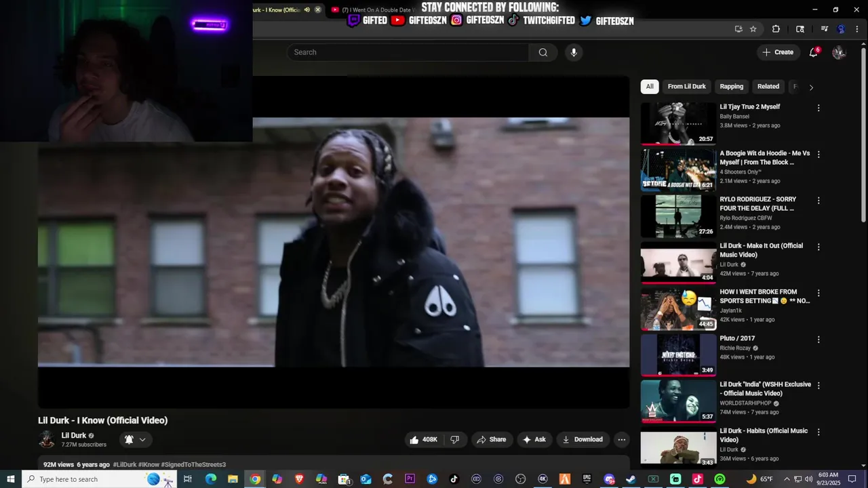
Task: Mute the playing Lil Durk tab speaker icon
Action: click(x=307, y=9)
